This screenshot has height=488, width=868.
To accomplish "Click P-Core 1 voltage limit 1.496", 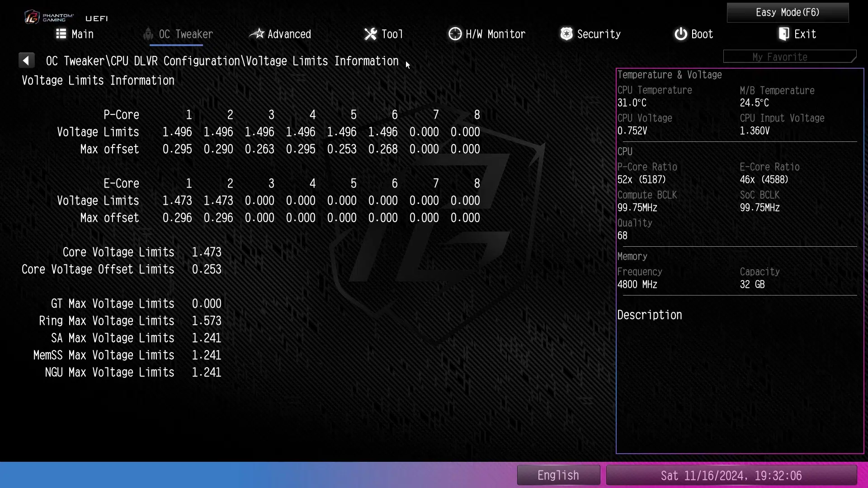I will (177, 132).
